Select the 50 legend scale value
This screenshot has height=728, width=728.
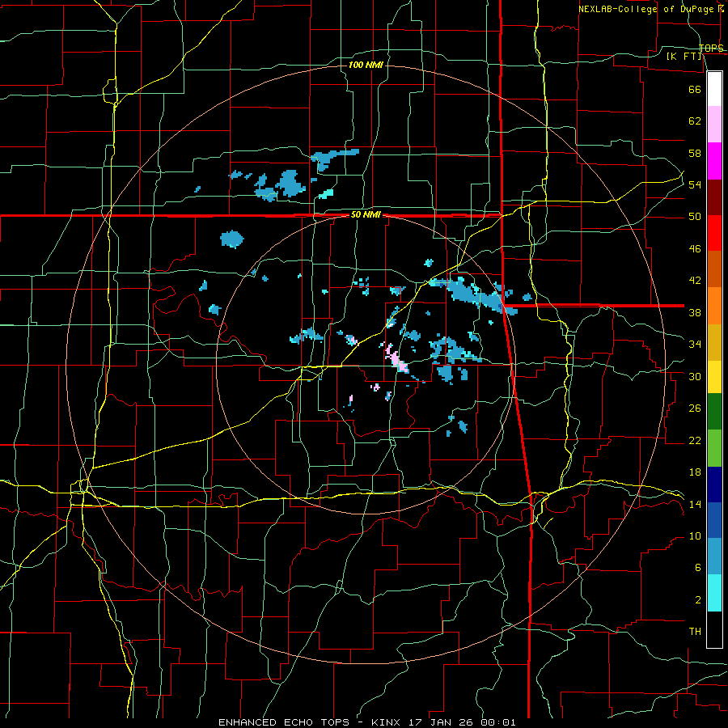(695, 217)
